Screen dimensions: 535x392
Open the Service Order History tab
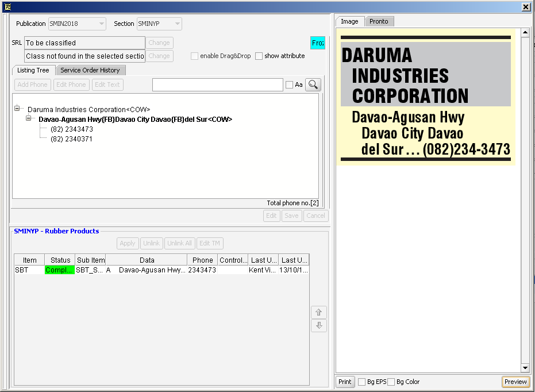90,70
